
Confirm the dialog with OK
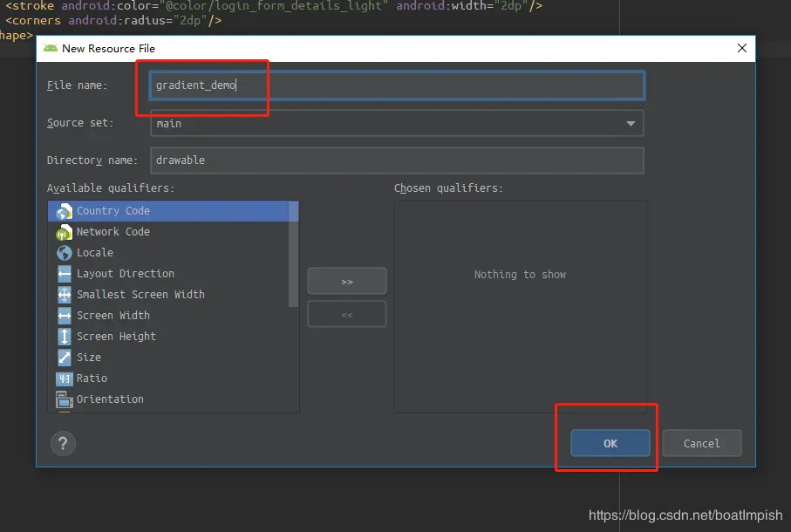[610, 443]
